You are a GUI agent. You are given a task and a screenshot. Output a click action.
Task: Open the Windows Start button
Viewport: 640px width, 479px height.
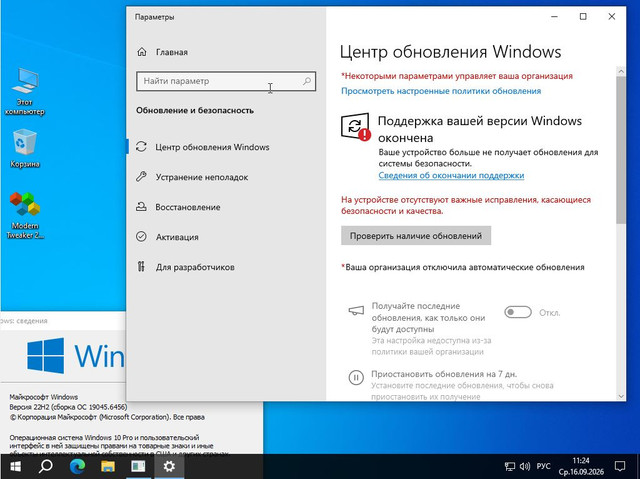click(x=15, y=466)
